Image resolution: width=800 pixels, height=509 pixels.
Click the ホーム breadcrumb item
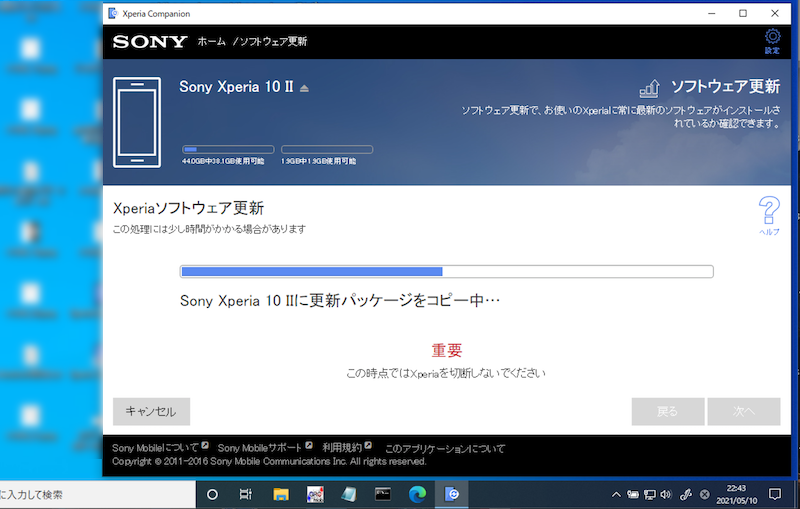tap(211, 42)
